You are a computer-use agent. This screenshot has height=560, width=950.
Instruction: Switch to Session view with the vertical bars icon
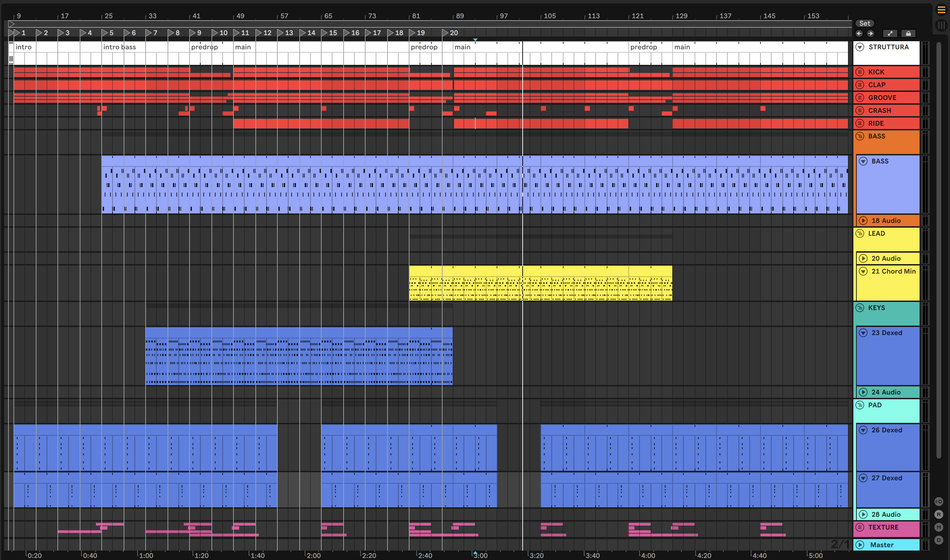pyautogui.click(x=941, y=26)
